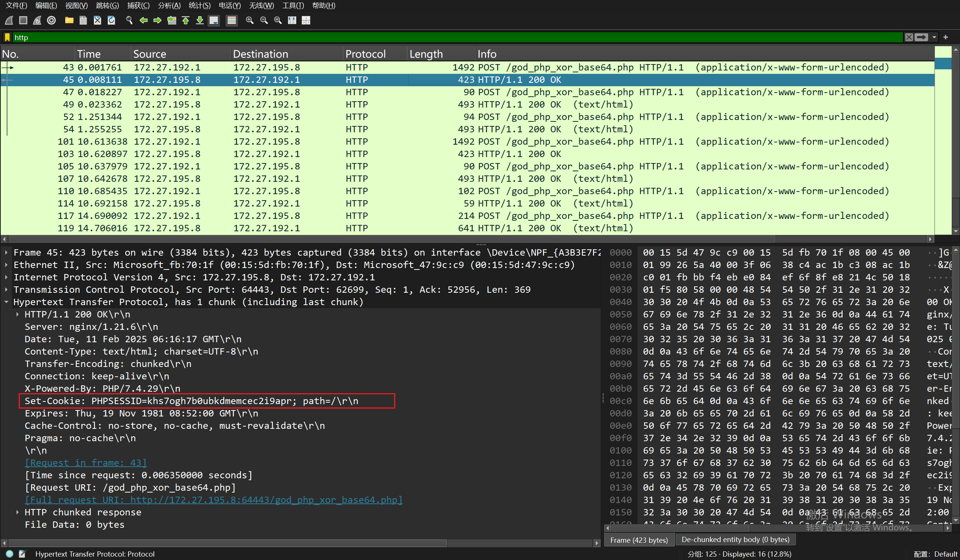Viewport: 960px width, 560px height.
Task: Click the display filter bookmark icon
Action: point(7,37)
